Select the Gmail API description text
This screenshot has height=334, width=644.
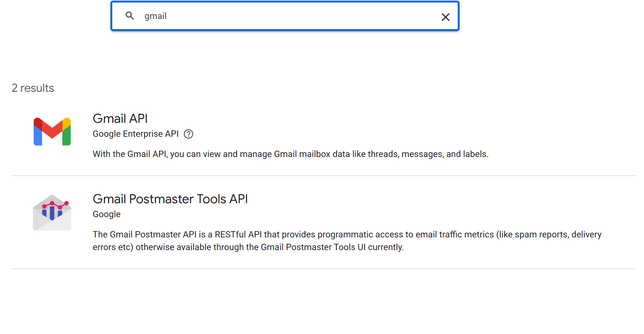point(290,154)
